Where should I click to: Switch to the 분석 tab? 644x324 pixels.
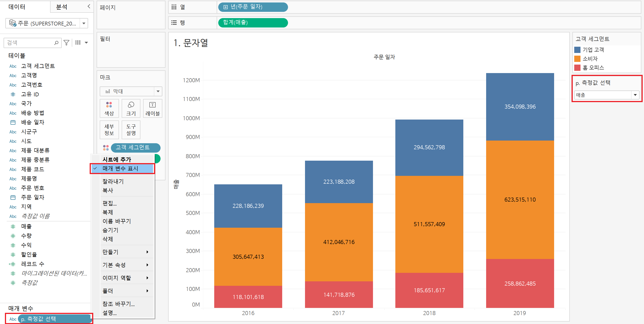[62, 7]
